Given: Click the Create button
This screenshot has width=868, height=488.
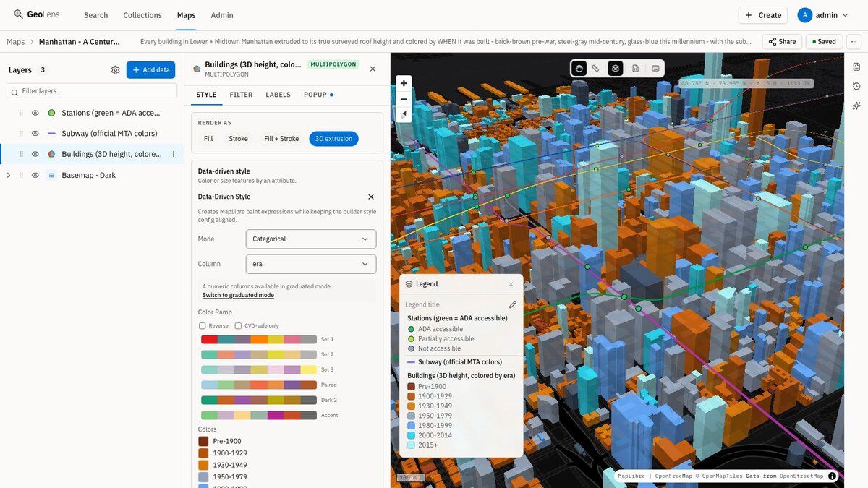Looking at the screenshot, I should 763,15.
